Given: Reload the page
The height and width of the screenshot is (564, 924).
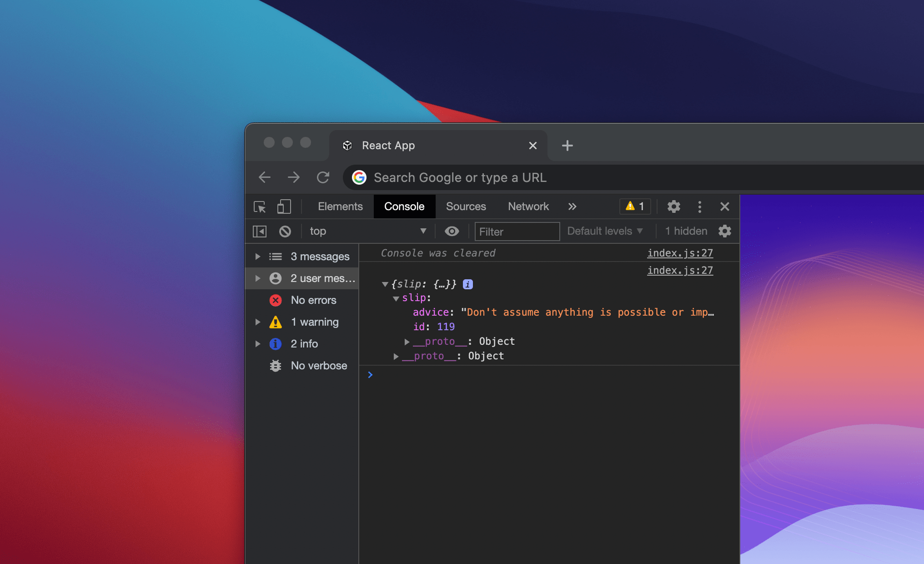Looking at the screenshot, I should pos(323,177).
